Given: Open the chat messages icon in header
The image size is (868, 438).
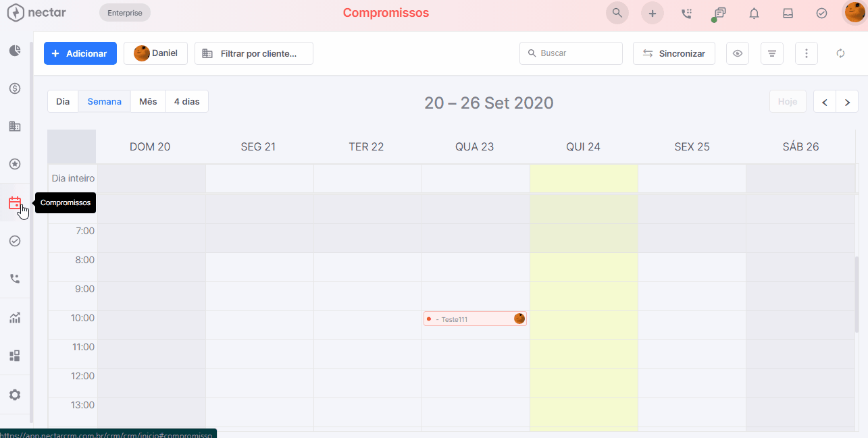Looking at the screenshot, I should pyautogui.click(x=720, y=13).
